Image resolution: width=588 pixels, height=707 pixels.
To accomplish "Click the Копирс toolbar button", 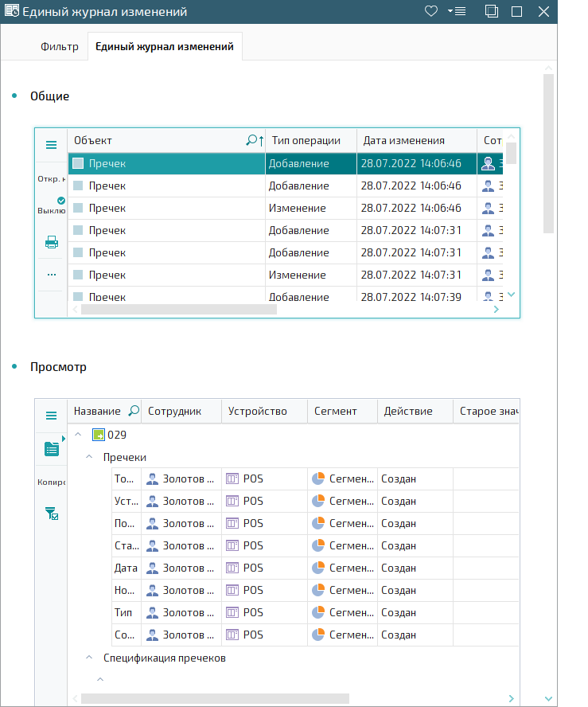I will coord(51,482).
